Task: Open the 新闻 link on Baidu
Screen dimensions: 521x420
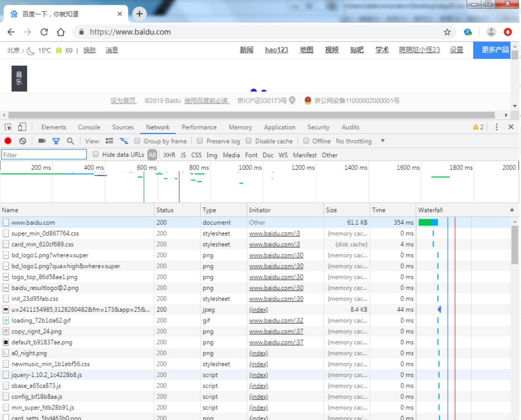Action: (x=247, y=50)
